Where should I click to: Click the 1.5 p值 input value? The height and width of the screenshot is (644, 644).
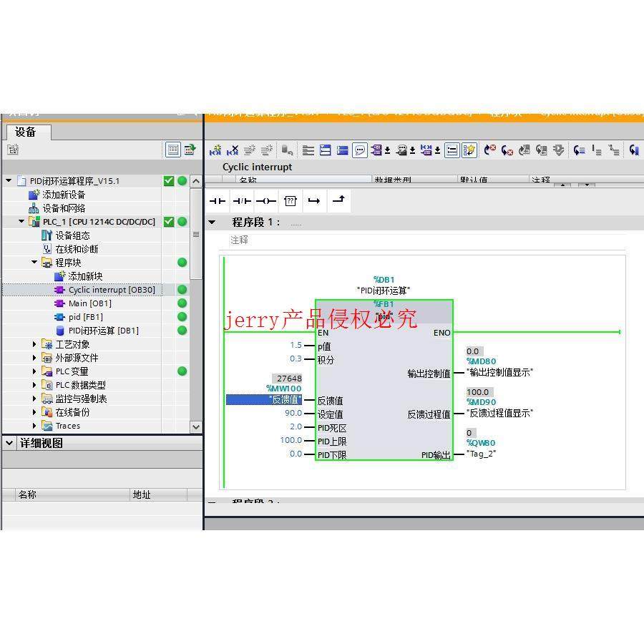click(x=296, y=345)
